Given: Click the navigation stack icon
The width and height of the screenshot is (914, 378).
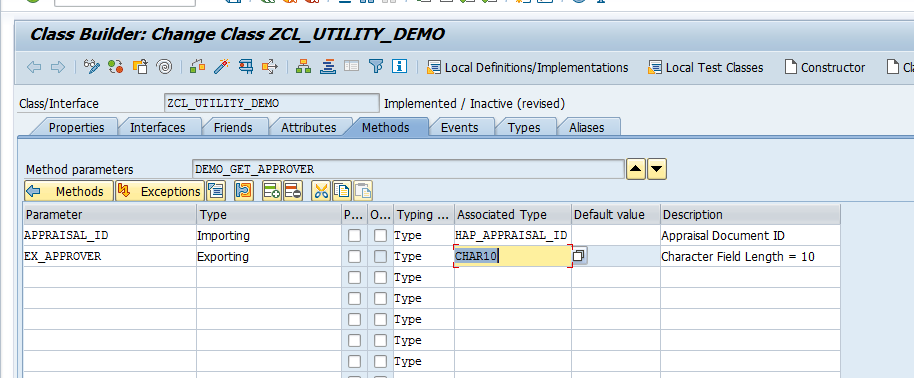Looking at the screenshot, I should coord(328,66).
